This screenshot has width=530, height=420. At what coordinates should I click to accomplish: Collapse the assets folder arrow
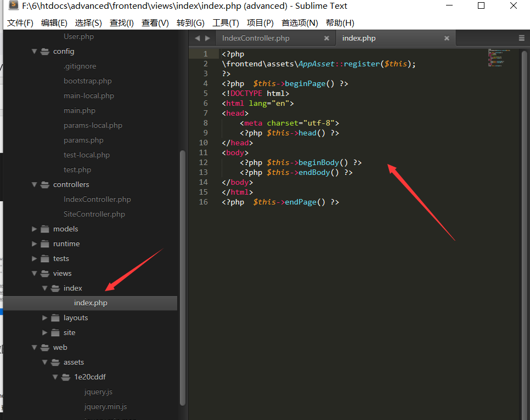coord(44,362)
